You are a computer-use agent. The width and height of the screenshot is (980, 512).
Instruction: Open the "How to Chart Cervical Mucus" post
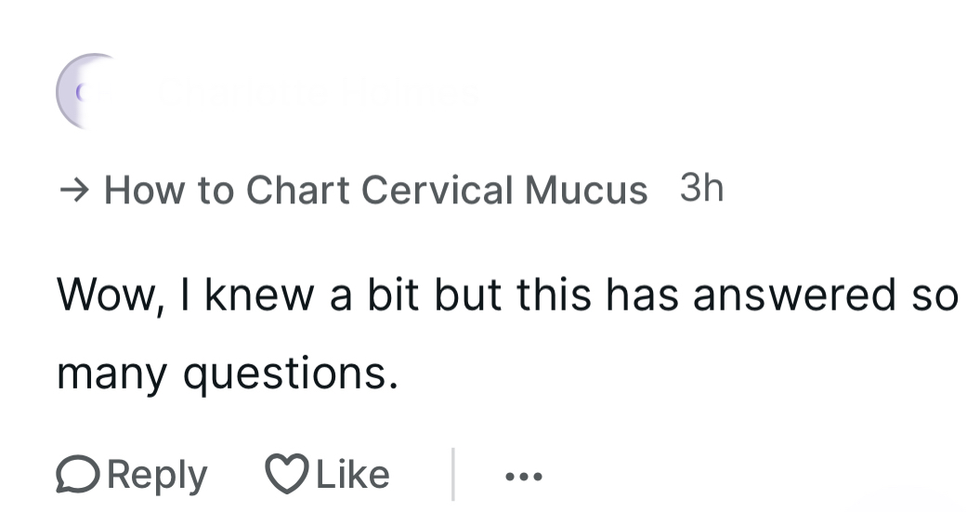point(375,190)
